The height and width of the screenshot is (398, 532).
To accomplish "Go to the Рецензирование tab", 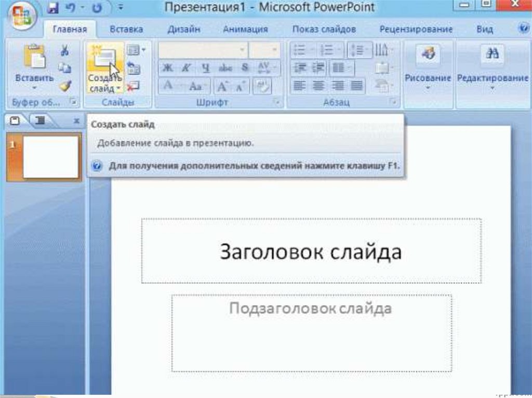I will [x=416, y=29].
